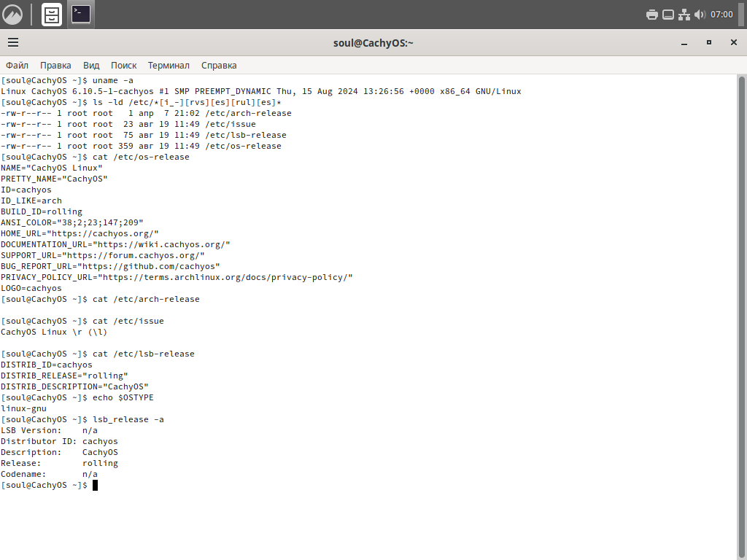
Task: Open the printer tray icon
Action: click(x=652, y=15)
